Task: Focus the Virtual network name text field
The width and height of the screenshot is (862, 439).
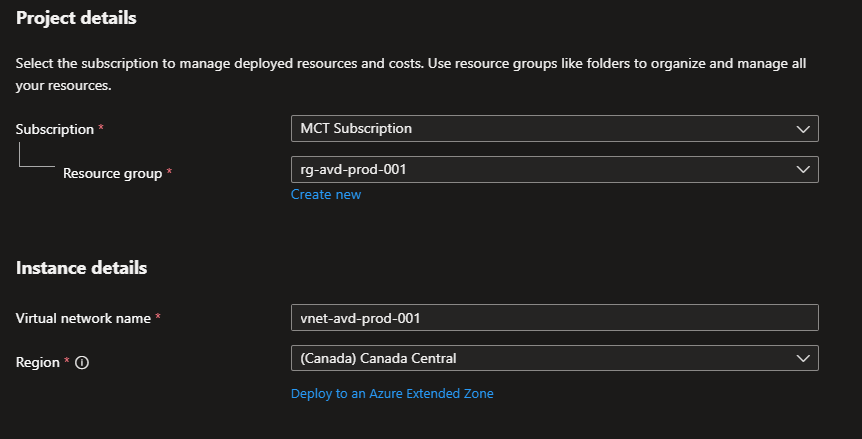Action: click(554, 318)
